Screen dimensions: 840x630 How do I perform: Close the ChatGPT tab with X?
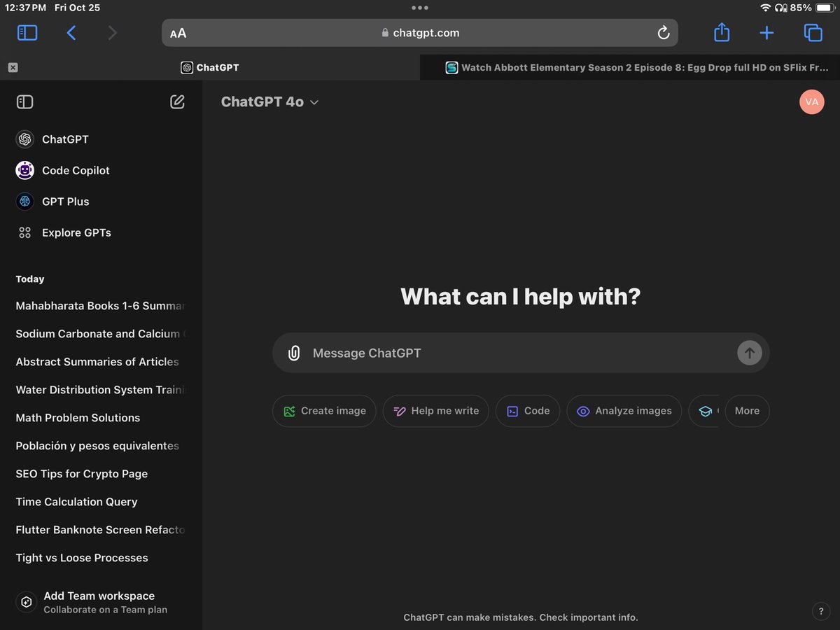coord(13,68)
